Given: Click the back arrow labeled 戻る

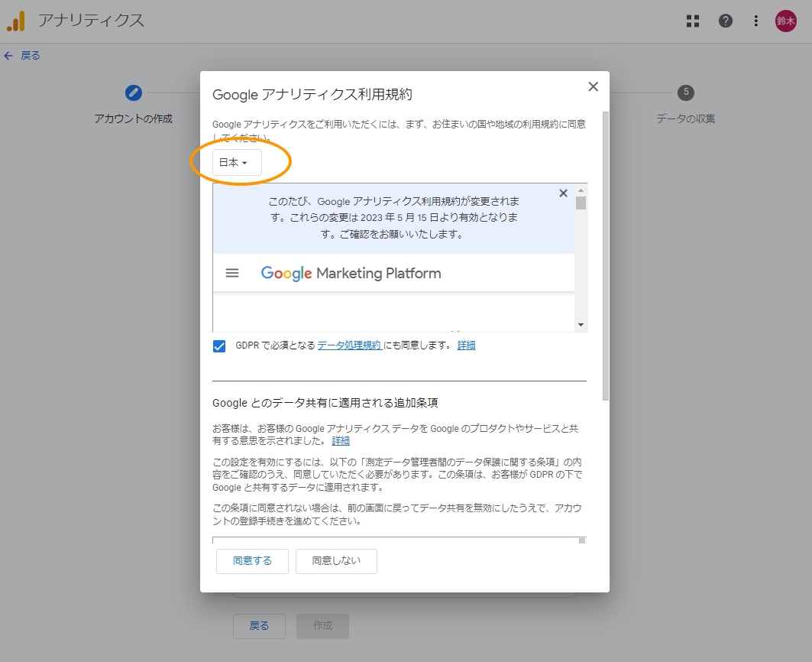Looking at the screenshot, I should [22, 56].
